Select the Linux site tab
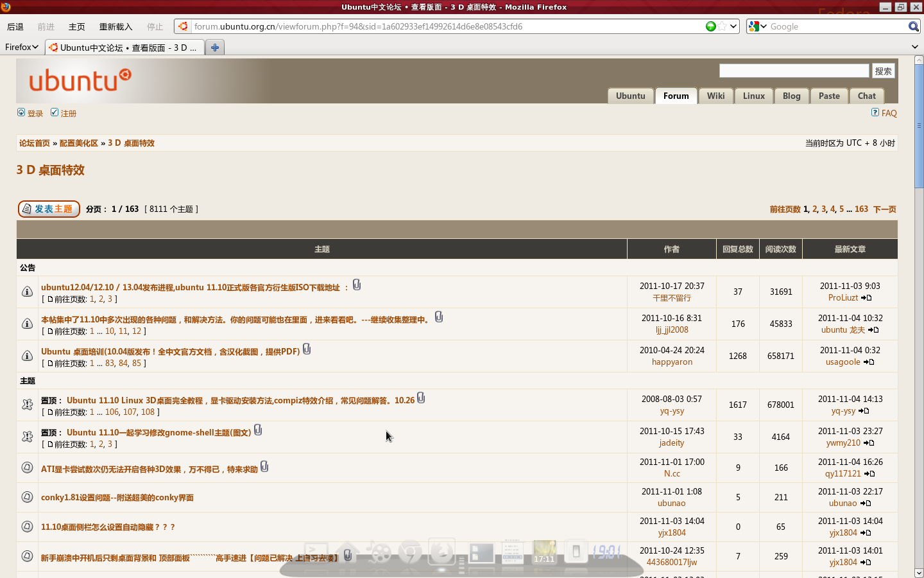The image size is (924, 578). coord(753,96)
